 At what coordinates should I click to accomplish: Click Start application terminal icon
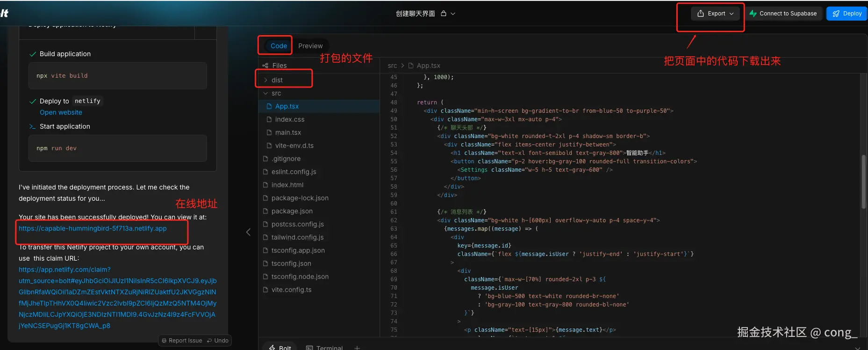(32, 127)
